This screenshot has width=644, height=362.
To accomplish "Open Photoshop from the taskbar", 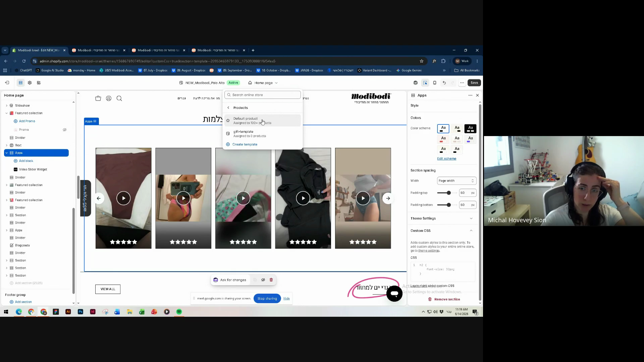I will coord(80,312).
